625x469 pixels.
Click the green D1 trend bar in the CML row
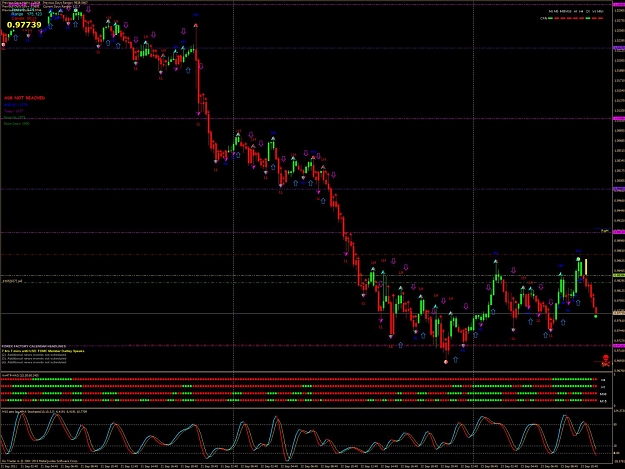[588, 18]
